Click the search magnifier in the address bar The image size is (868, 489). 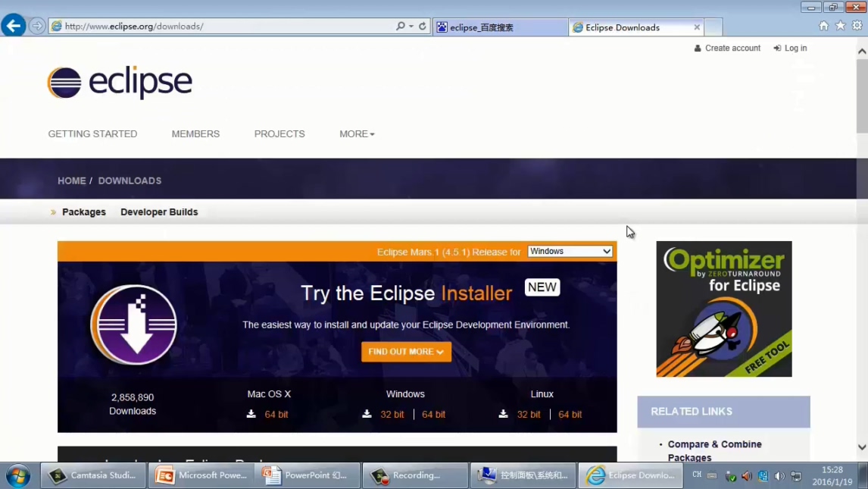pyautogui.click(x=400, y=26)
